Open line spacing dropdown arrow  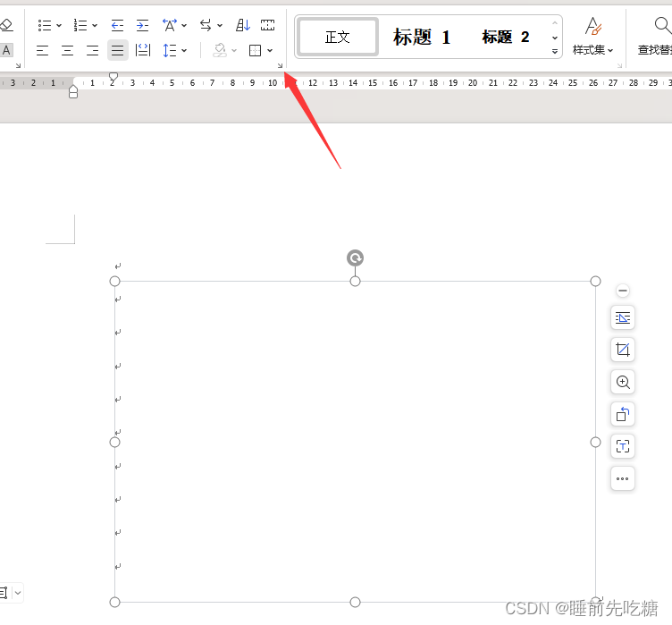tap(184, 51)
